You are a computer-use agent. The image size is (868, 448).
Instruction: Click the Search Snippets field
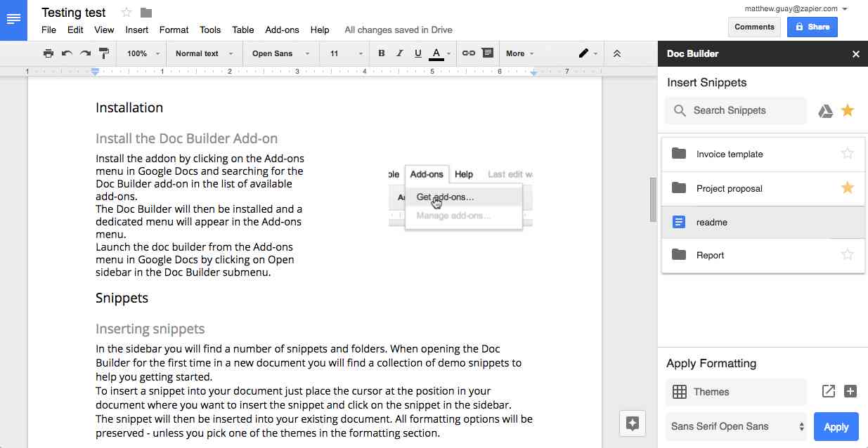[x=736, y=110]
